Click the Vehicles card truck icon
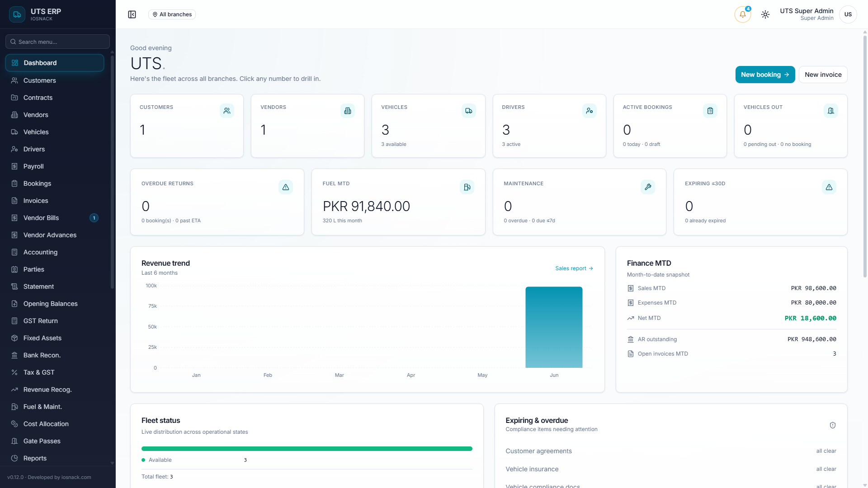Screen dimensions: 868x488 (x=469, y=111)
